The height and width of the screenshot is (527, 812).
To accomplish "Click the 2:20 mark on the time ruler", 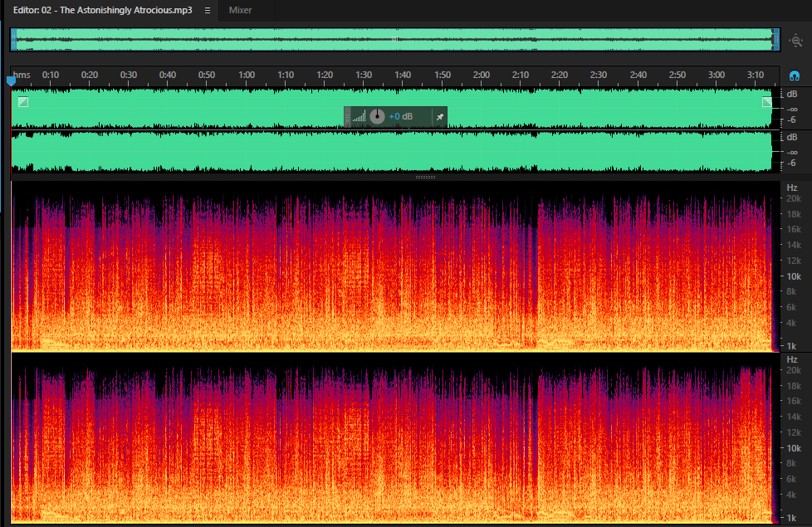I will point(560,75).
